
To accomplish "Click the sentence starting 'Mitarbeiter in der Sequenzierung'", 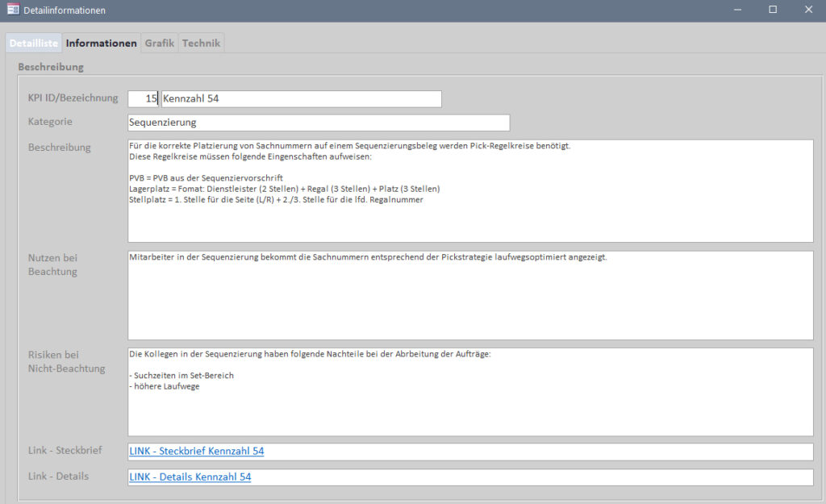I will 368,257.
